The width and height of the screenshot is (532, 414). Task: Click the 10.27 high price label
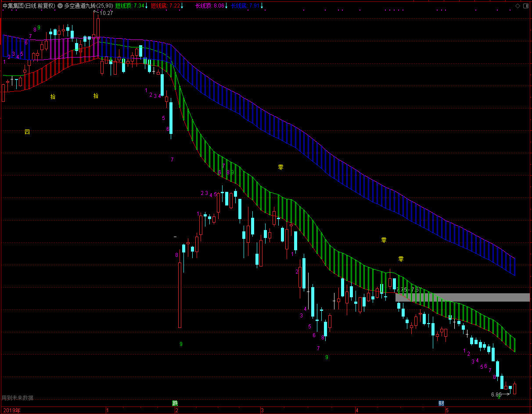(106, 13)
